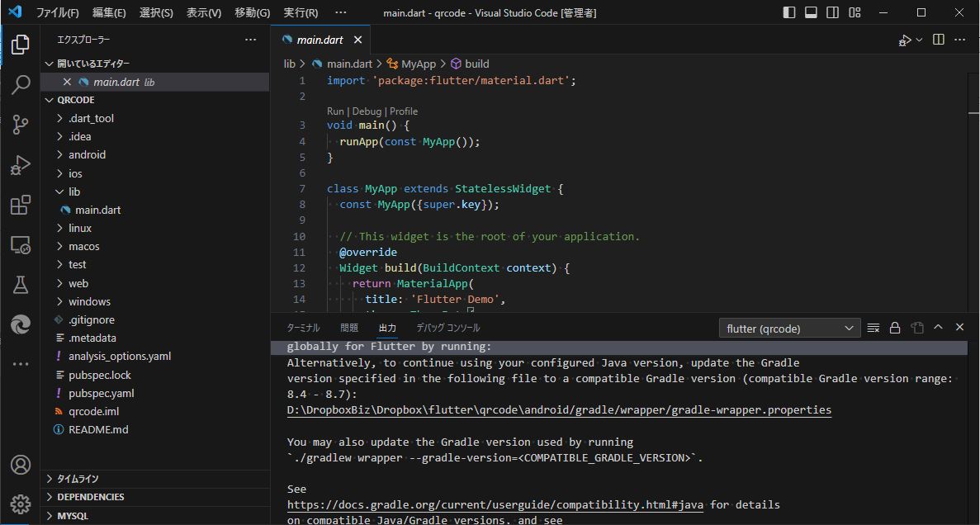
Task: Expand the MYSQL section
Action: point(155,516)
